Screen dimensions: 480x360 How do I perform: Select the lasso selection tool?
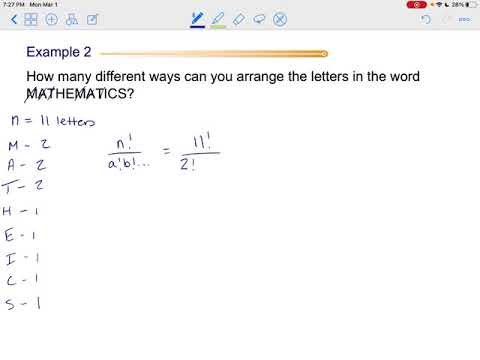(x=259, y=19)
